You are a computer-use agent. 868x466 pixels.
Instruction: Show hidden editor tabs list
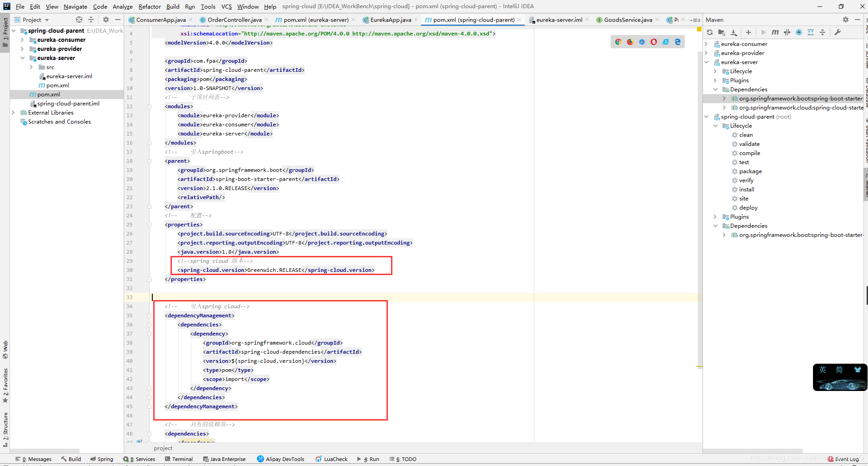click(x=695, y=20)
